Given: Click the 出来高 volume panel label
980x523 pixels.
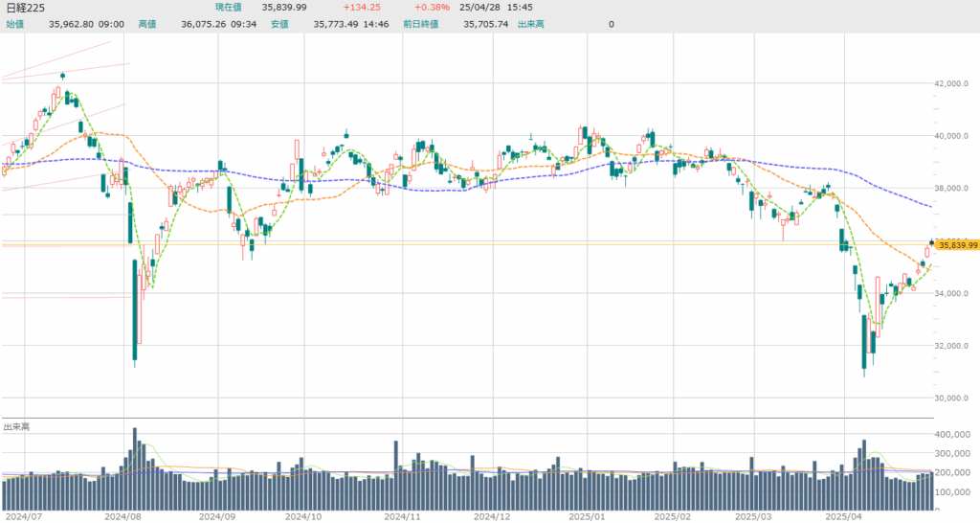Looking at the screenshot, I should tap(17, 426).
